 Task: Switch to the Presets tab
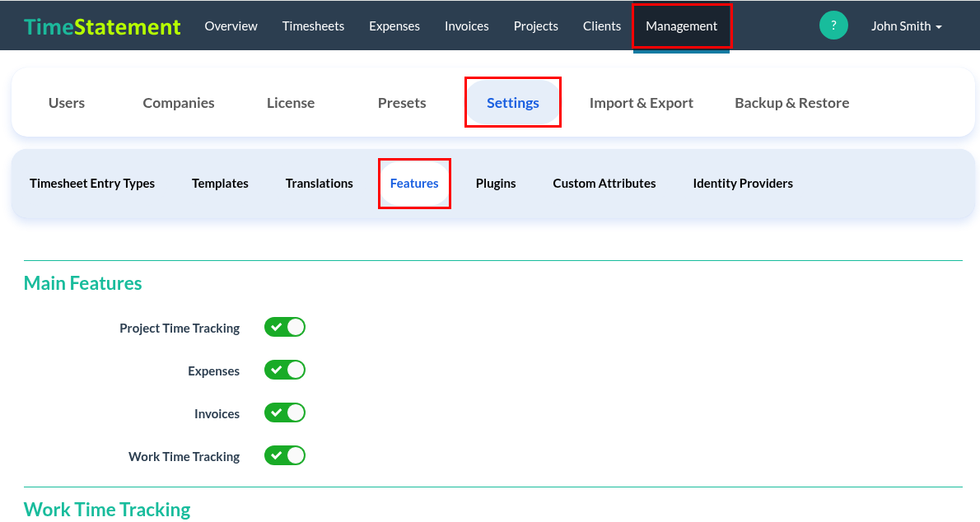click(402, 103)
